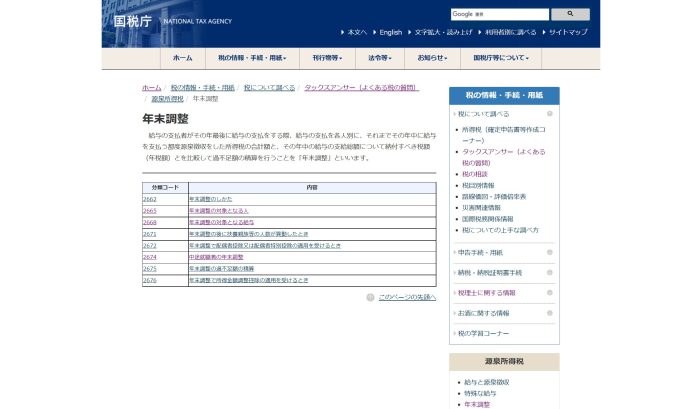Click the ホーム breadcrumb link

pyautogui.click(x=151, y=88)
